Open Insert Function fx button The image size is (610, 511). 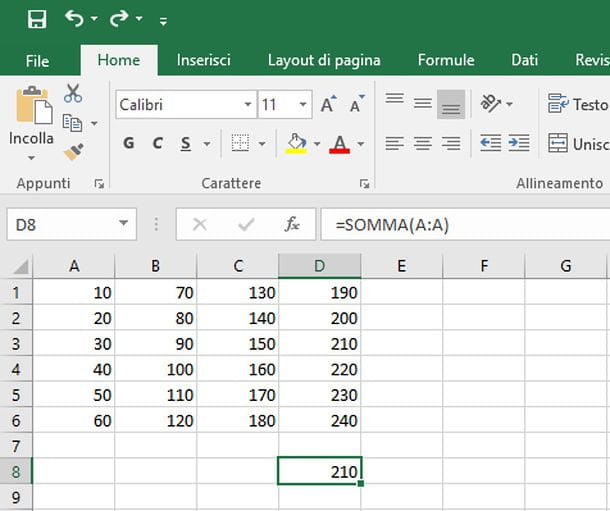point(292,224)
